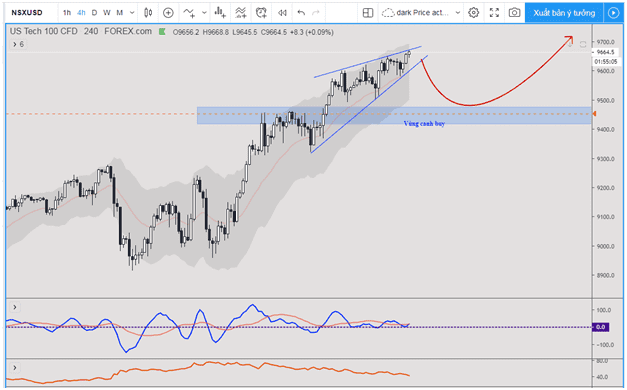Screen dimensions: 627x390
Task: Open chart settings with the gear icon
Action: click(x=473, y=13)
